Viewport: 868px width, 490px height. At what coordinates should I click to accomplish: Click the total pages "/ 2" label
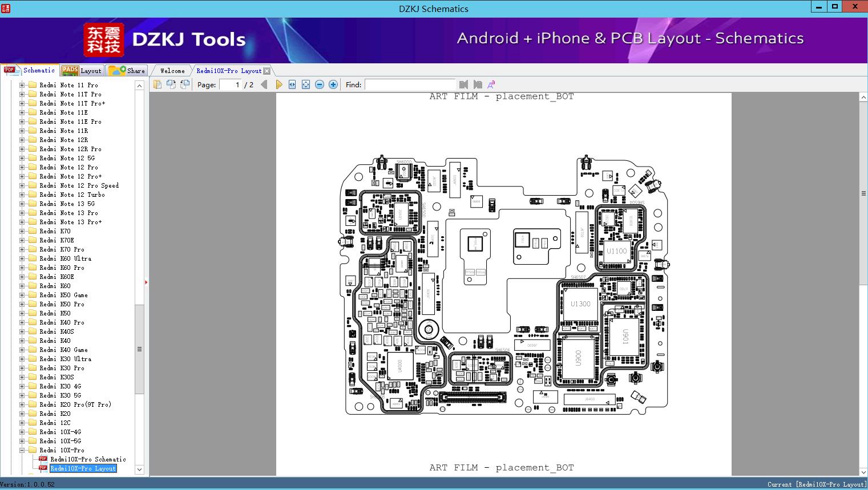[249, 84]
